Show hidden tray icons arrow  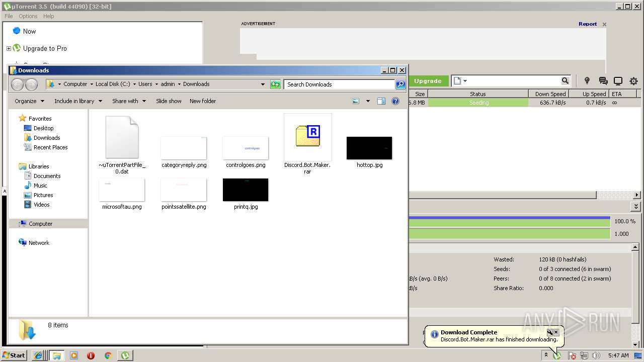coord(546,355)
